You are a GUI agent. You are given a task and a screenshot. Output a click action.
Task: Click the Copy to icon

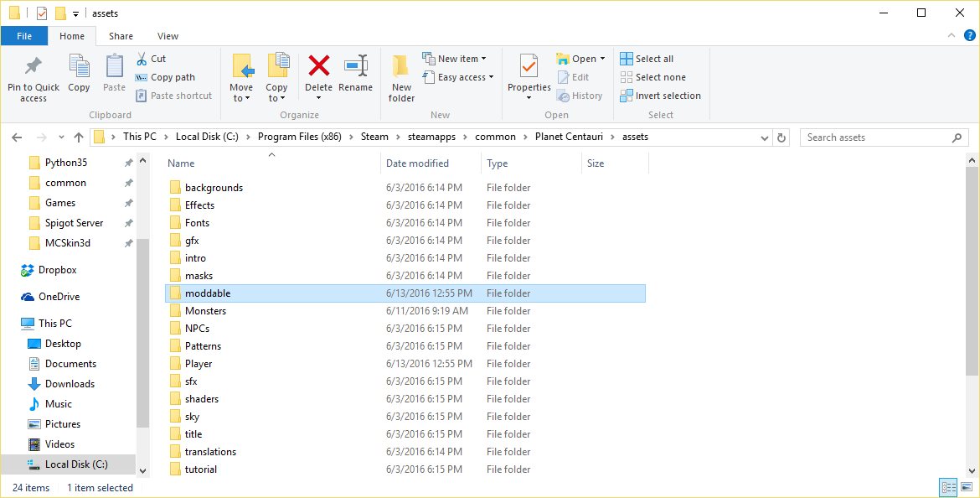277,66
